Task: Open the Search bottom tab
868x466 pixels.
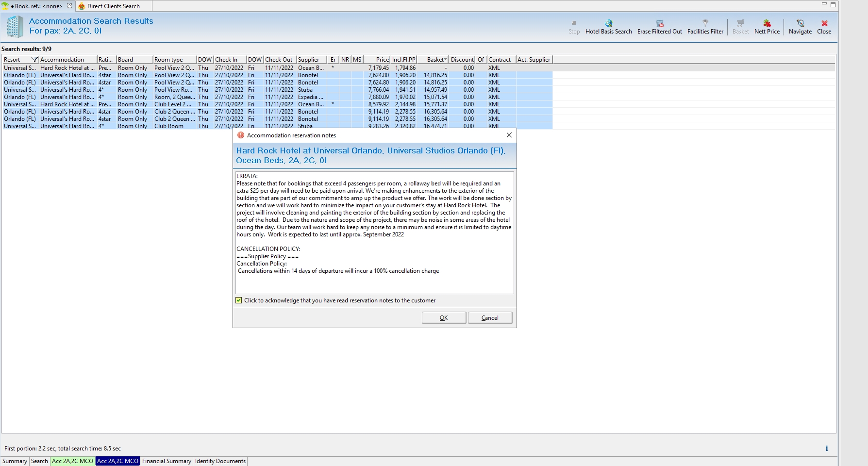Action: [x=39, y=461]
